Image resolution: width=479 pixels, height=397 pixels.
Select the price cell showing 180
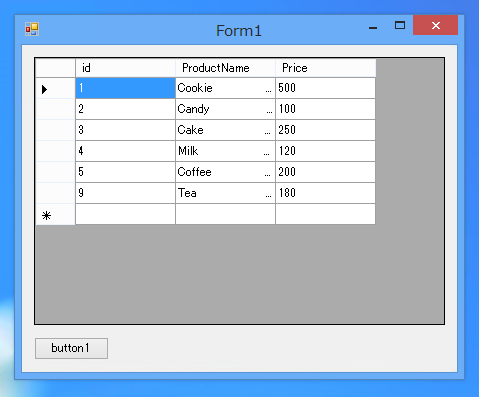click(x=325, y=193)
